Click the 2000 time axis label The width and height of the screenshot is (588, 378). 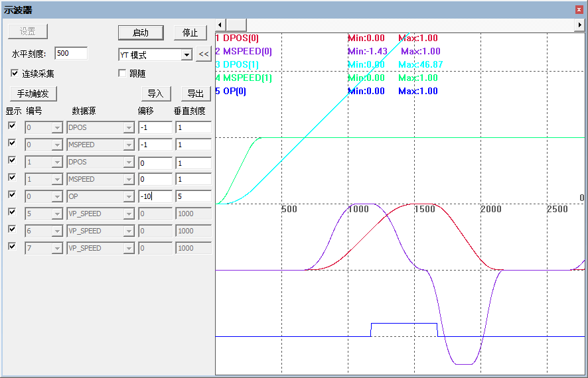(491, 209)
